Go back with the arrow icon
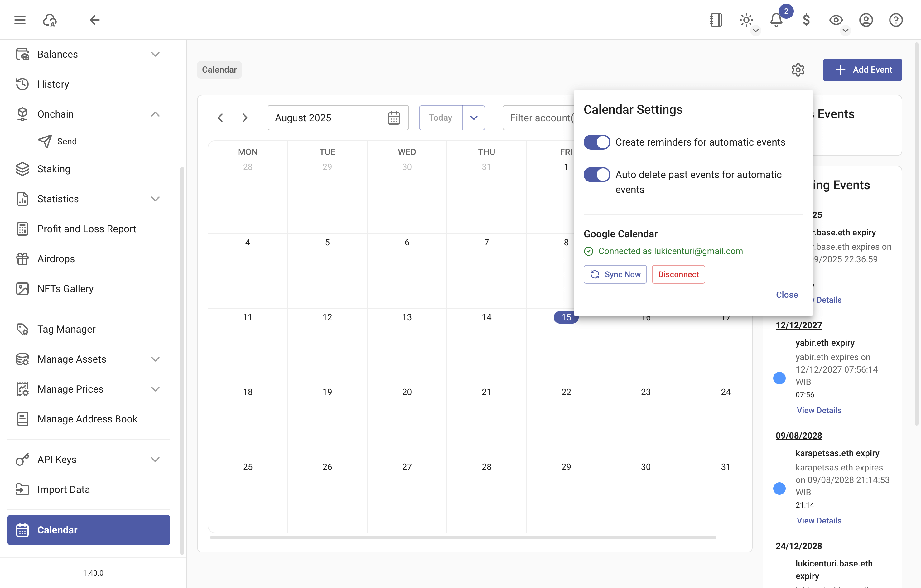This screenshot has width=921, height=588. [x=94, y=20]
